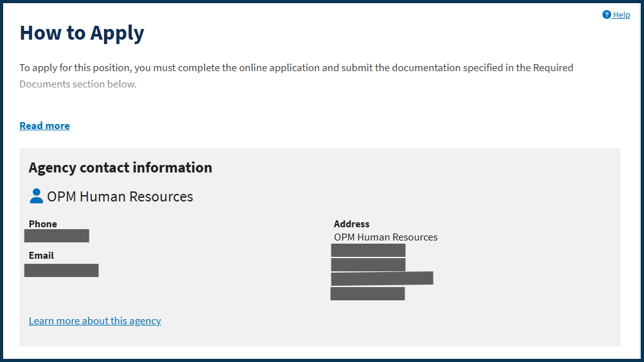The image size is (644, 362).
Task: Open Learn more about this agency
Action: [x=95, y=320]
